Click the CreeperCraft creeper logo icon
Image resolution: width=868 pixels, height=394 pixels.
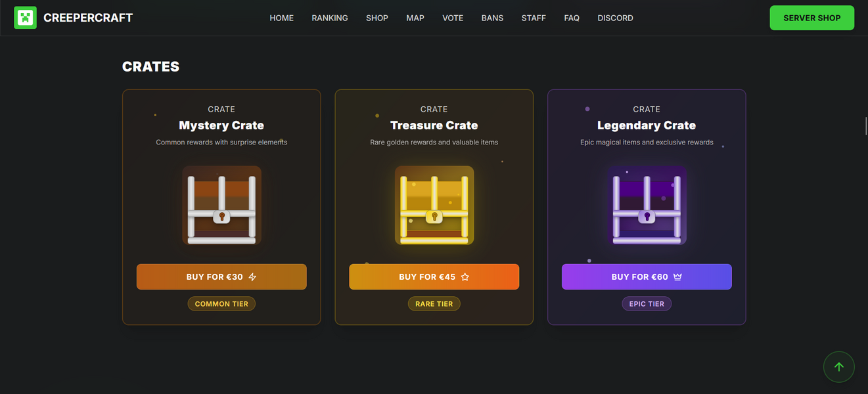coord(25,18)
